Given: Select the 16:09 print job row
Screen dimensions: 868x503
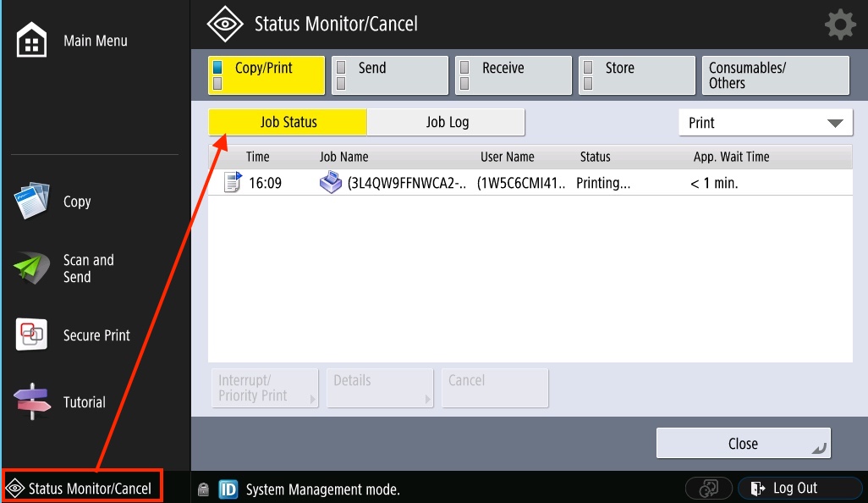Looking at the screenshot, I should pyautogui.click(x=529, y=183).
